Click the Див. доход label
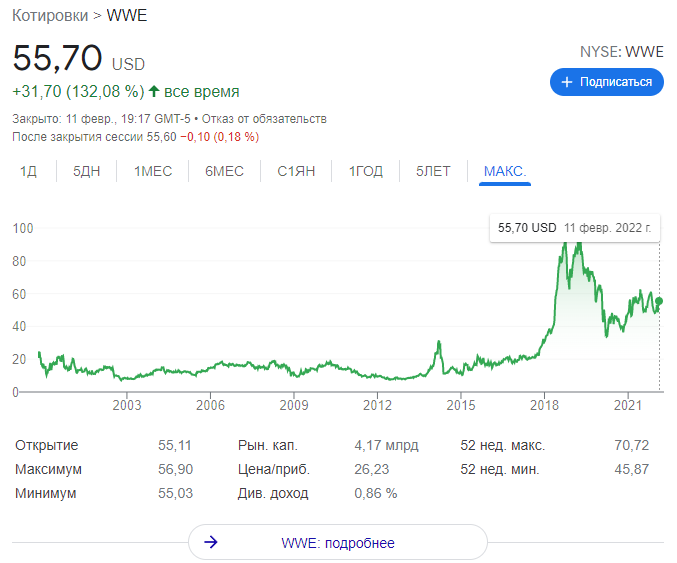The height and width of the screenshot is (563, 677). click(x=273, y=493)
